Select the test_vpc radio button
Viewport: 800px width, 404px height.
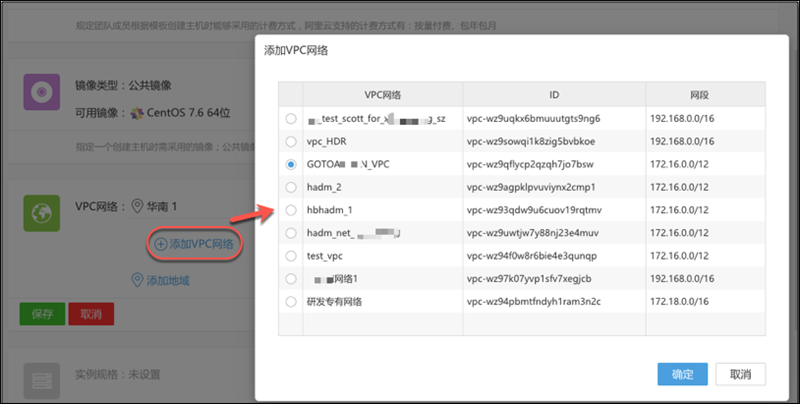point(291,256)
